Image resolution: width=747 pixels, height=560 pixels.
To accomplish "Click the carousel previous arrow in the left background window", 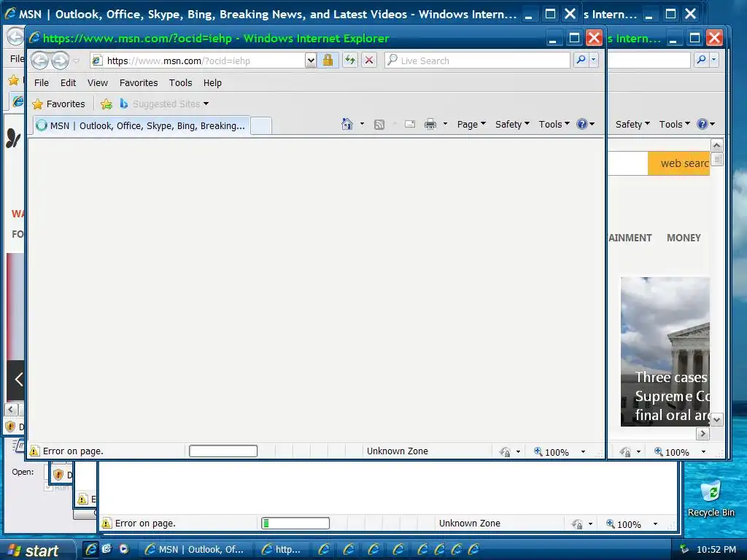I will (18, 379).
